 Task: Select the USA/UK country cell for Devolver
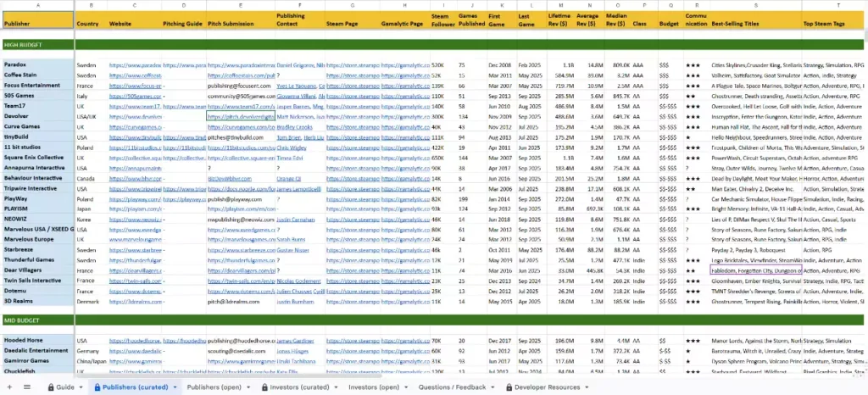92,117
